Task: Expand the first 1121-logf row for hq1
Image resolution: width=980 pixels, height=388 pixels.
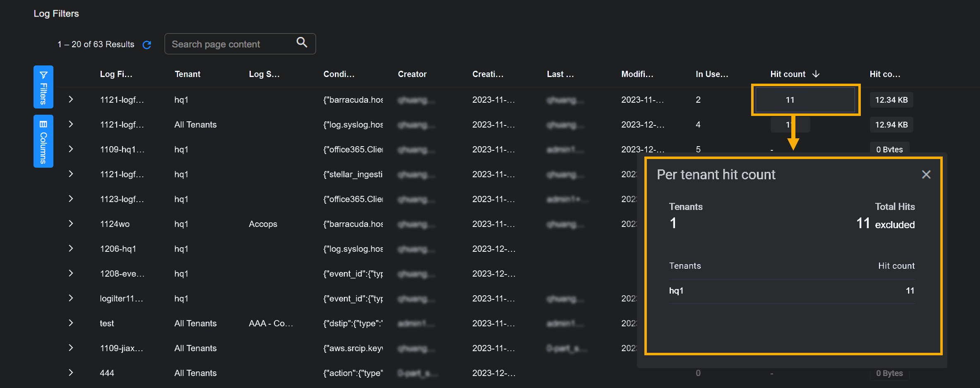Action: tap(71, 99)
